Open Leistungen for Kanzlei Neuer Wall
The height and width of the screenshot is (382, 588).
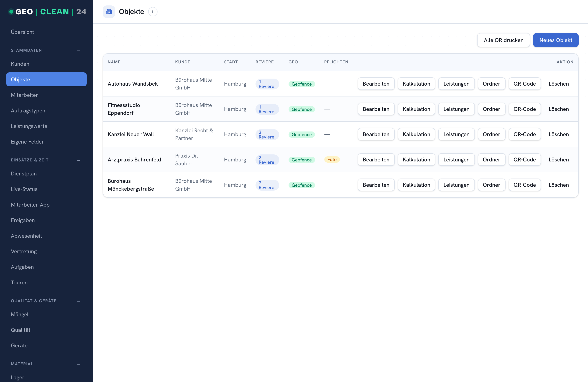pyautogui.click(x=456, y=134)
